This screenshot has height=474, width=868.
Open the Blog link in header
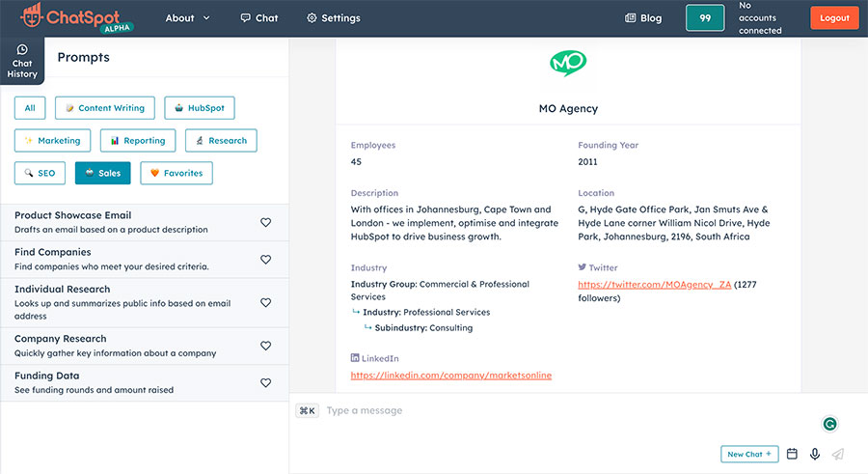(643, 18)
